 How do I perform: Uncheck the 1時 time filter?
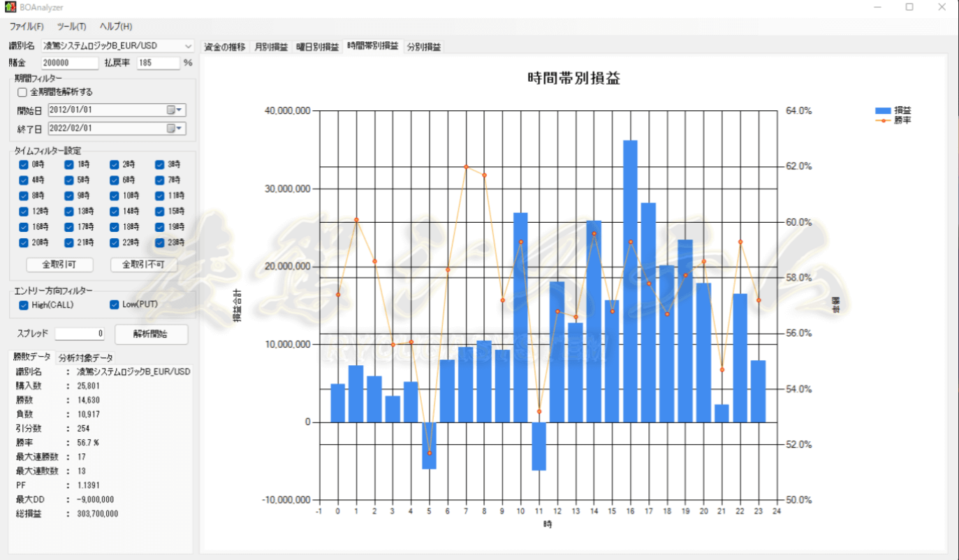(x=69, y=165)
